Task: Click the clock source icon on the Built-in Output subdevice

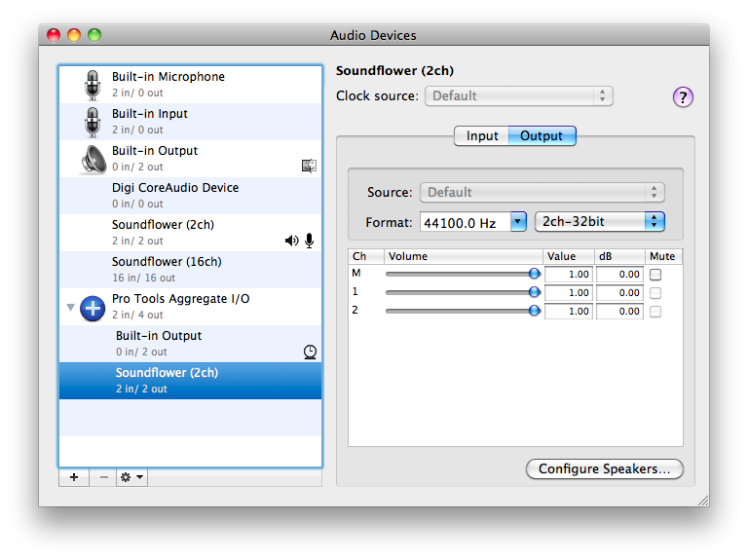Action: tap(310, 352)
